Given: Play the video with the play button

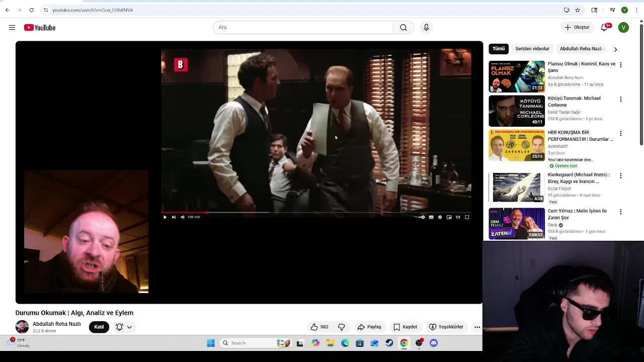Looking at the screenshot, I should (x=165, y=217).
